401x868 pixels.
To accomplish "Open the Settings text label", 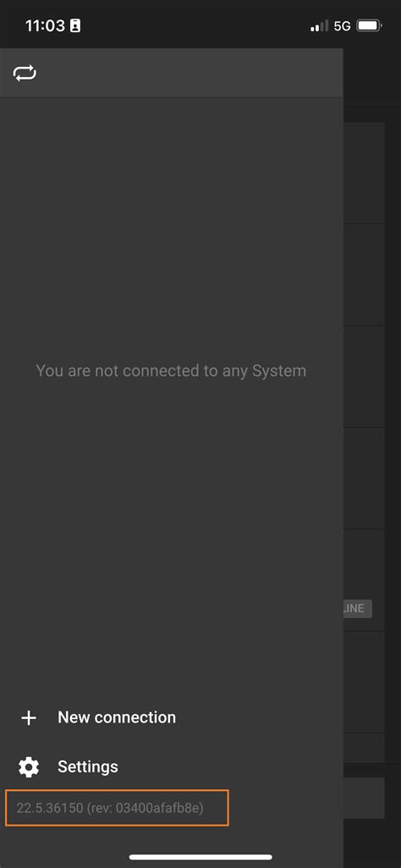I will point(88,766).
